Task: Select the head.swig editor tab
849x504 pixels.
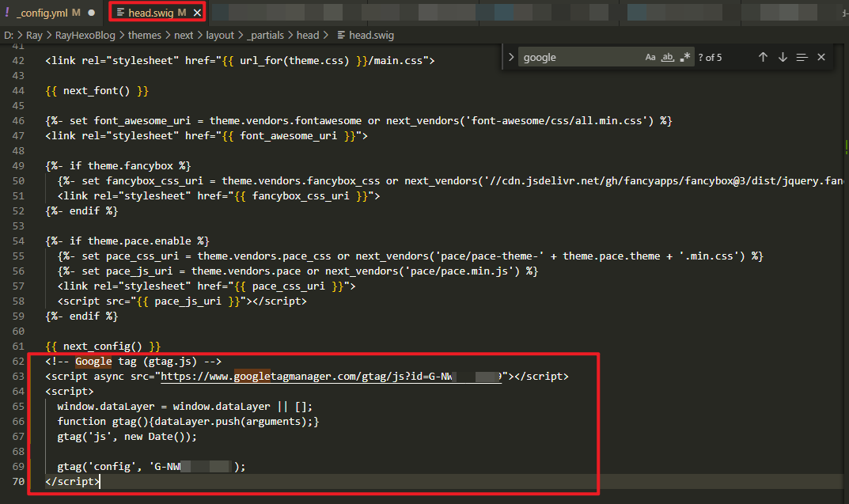Action: 151,13
